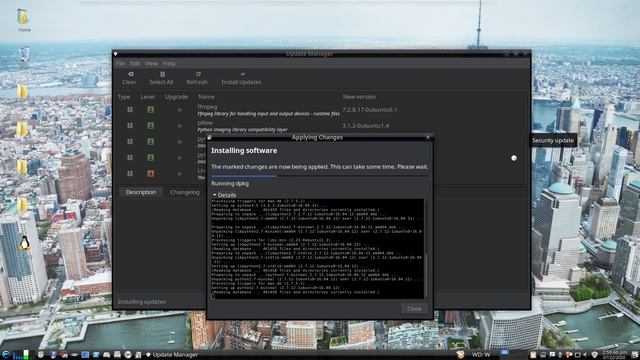This screenshot has width=640, height=360.
Task: Click the Applying Changes dialog close X
Action: coord(428,138)
